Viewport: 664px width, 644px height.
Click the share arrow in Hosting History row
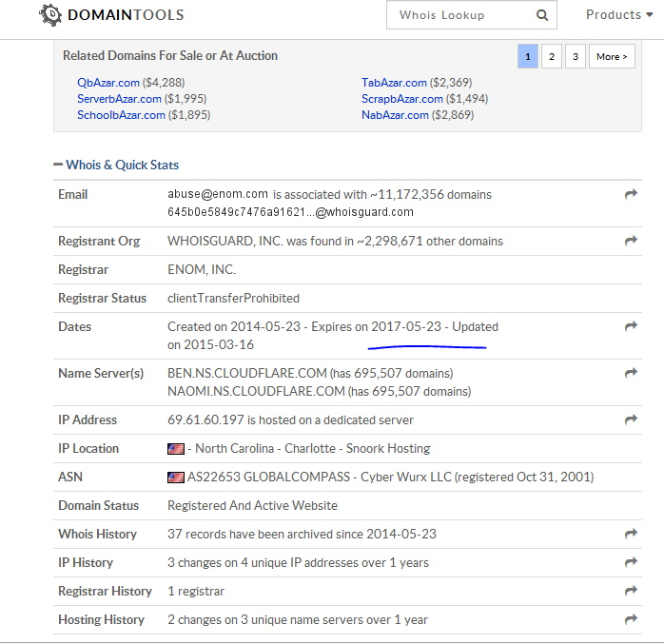pos(631,619)
